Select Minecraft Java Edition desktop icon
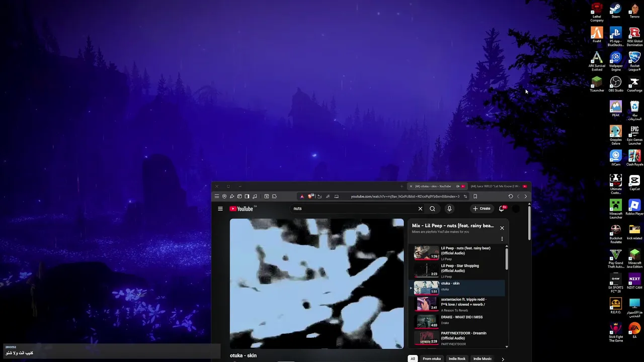The image size is (644, 362). (x=634, y=259)
